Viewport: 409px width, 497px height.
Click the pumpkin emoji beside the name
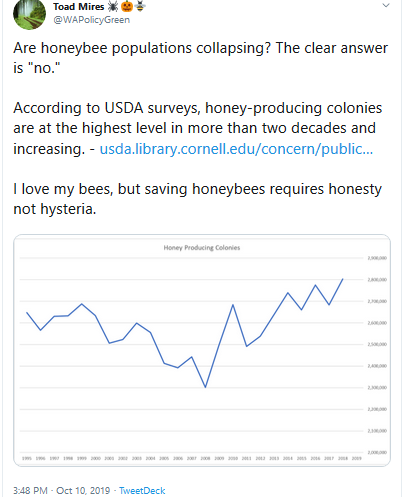point(127,6)
